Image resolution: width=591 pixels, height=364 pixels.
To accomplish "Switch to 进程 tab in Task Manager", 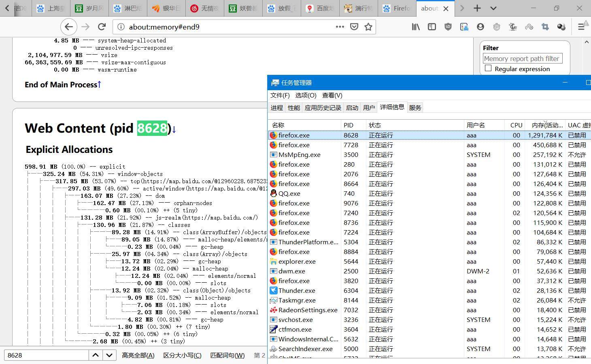I will pos(277,108).
